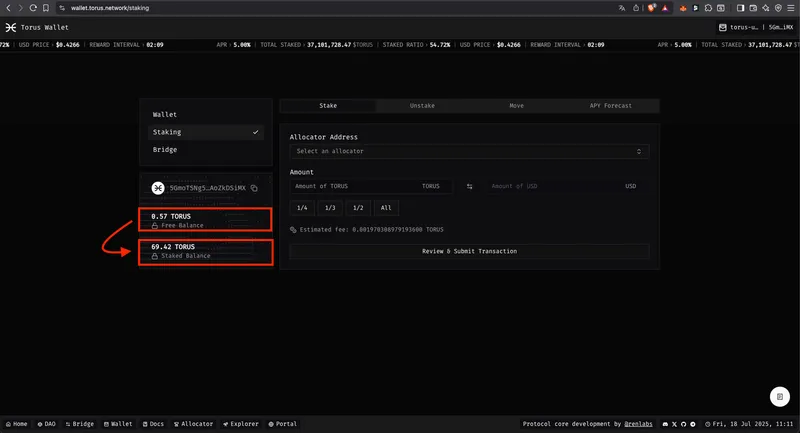Click the wallet avatar icon beside the address
The width and height of the screenshot is (800, 433).
coord(158,188)
